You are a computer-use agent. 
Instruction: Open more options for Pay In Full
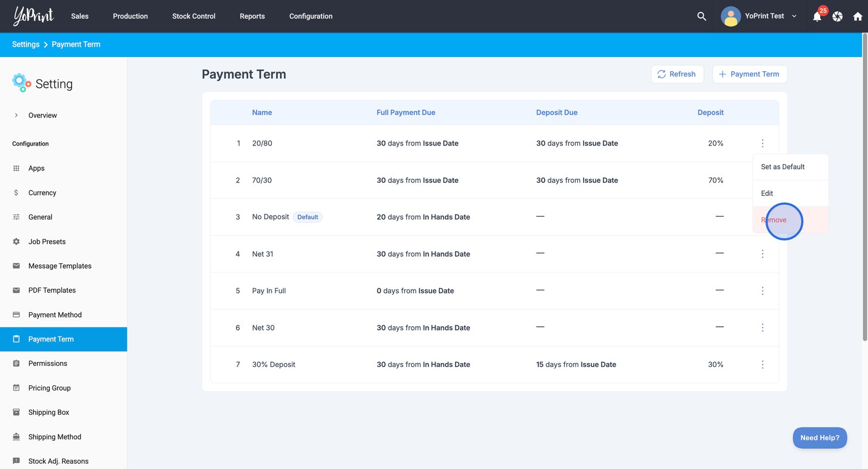762,291
